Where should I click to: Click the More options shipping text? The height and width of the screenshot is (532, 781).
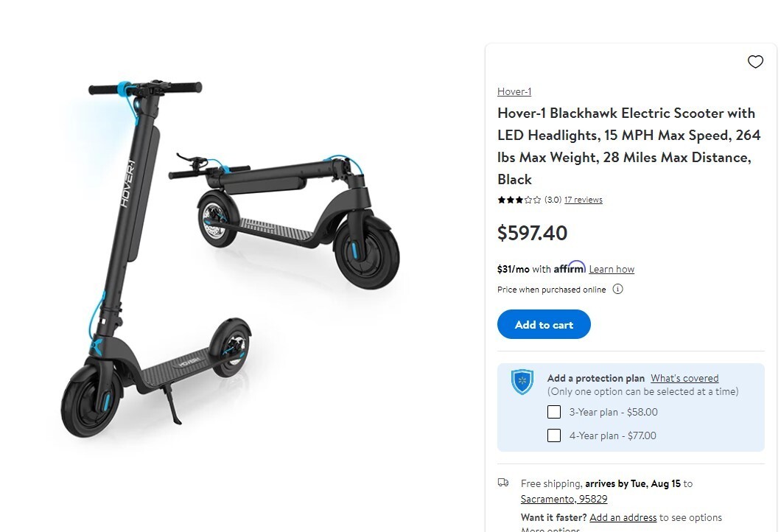click(x=550, y=529)
